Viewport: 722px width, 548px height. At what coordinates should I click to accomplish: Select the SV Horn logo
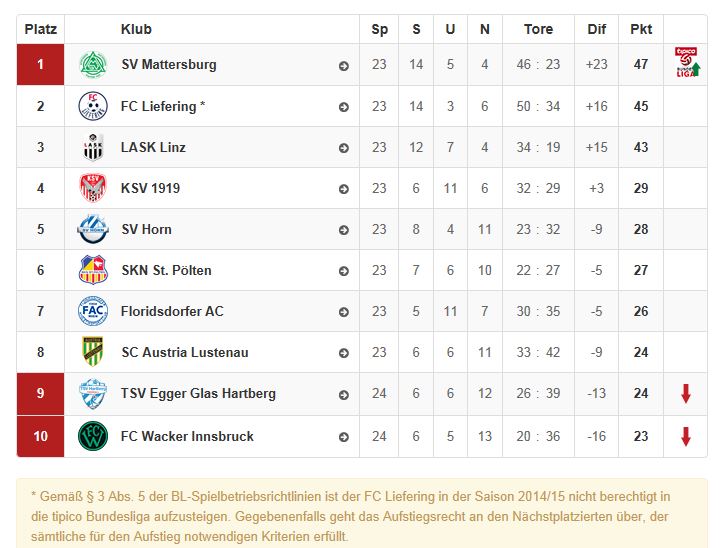coord(93,229)
